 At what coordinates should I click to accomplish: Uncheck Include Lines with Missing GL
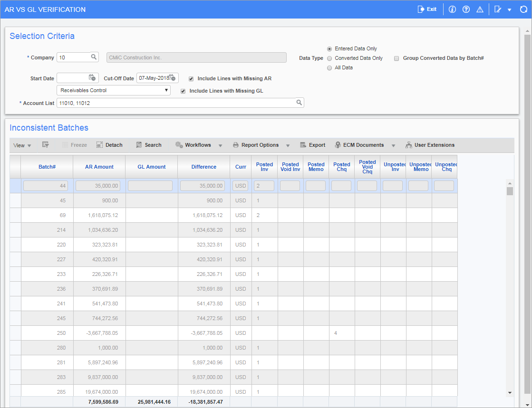pos(183,91)
